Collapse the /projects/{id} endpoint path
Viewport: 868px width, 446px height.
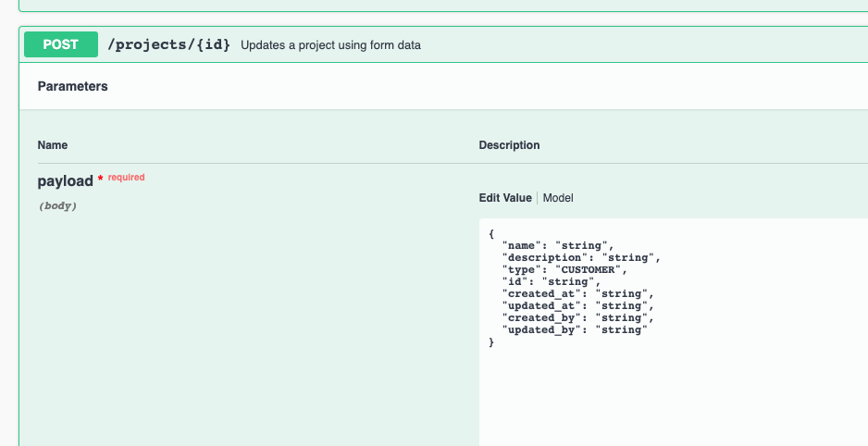(168, 44)
